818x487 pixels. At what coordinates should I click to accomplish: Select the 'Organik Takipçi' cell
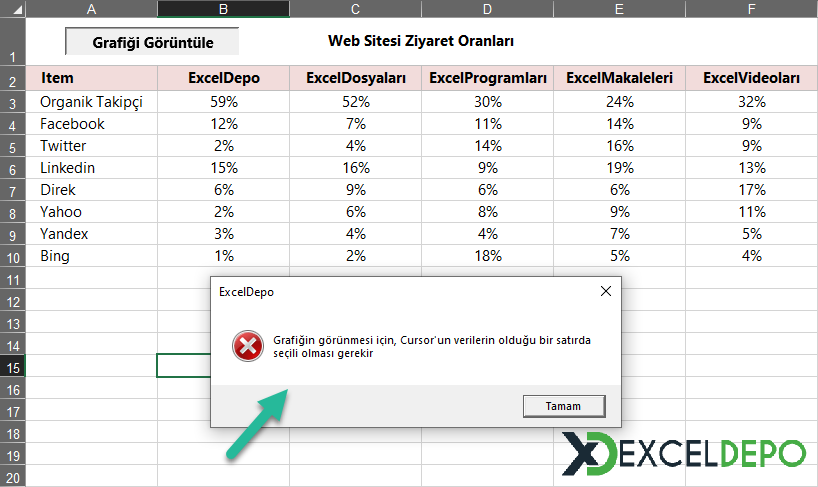click(x=91, y=102)
